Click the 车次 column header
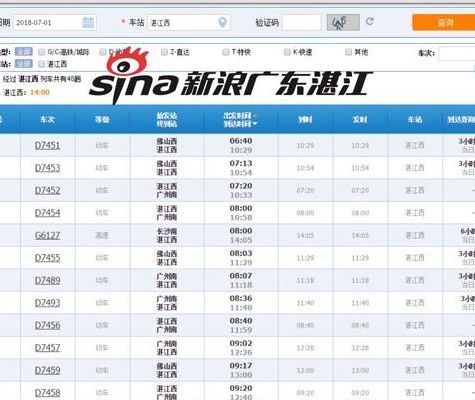This screenshot has height=400, width=475. coord(47,120)
